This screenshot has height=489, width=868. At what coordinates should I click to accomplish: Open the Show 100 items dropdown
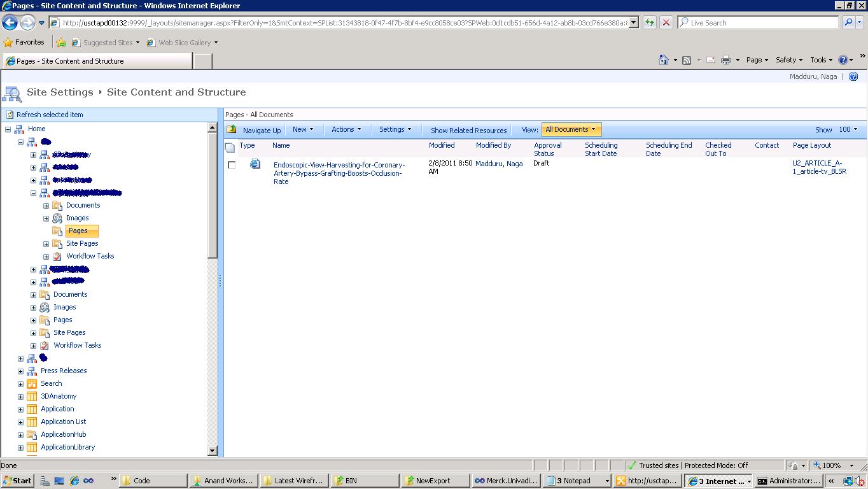pos(848,129)
